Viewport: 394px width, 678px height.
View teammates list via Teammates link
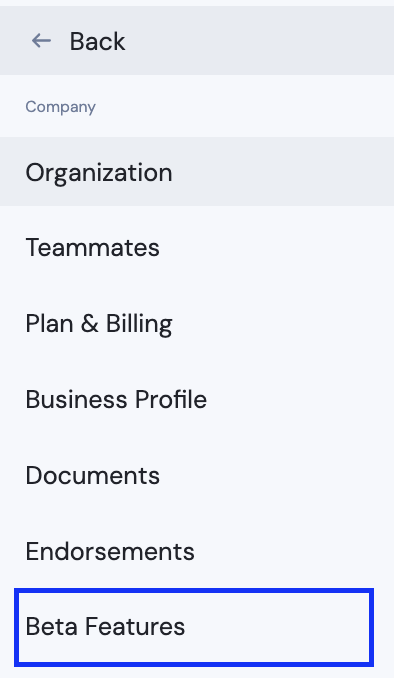click(93, 247)
